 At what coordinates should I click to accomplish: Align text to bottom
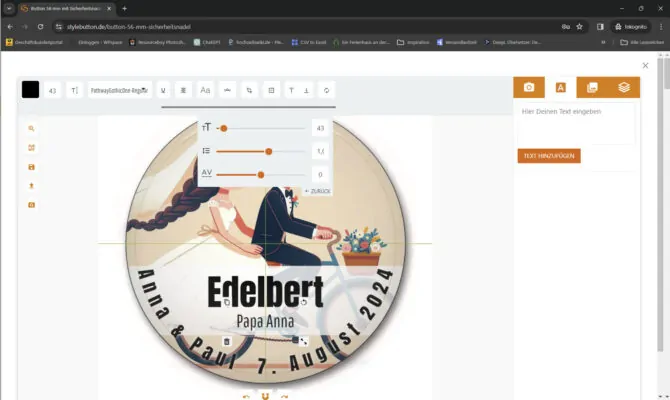[x=306, y=91]
